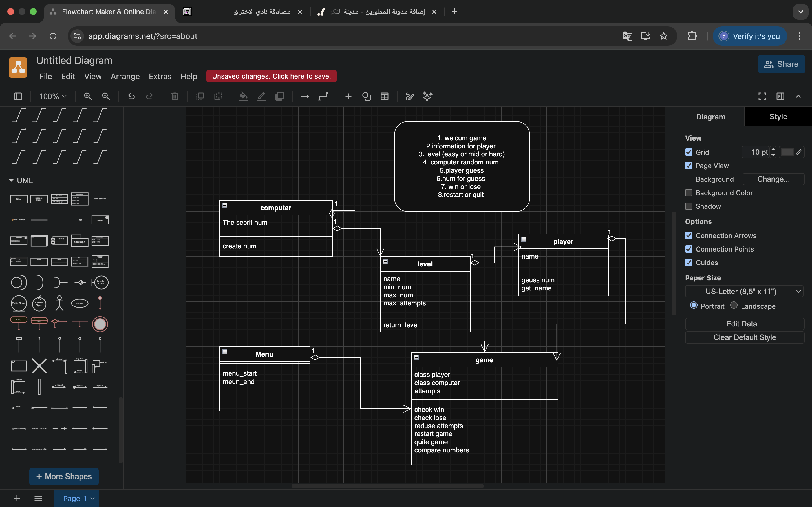The width and height of the screenshot is (812, 507).
Task: Click the grid color swatch
Action: coord(787,152)
